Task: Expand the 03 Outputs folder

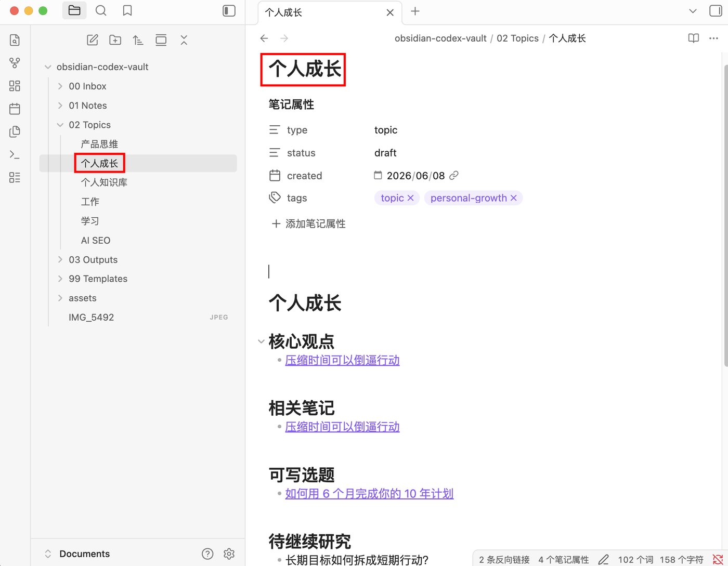Action: pyautogui.click(x=60, y=259)
